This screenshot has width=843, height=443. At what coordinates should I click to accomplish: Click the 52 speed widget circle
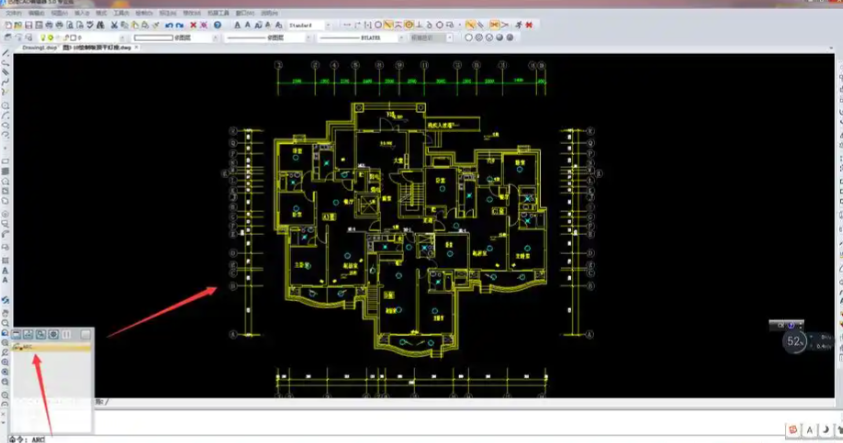795,341
